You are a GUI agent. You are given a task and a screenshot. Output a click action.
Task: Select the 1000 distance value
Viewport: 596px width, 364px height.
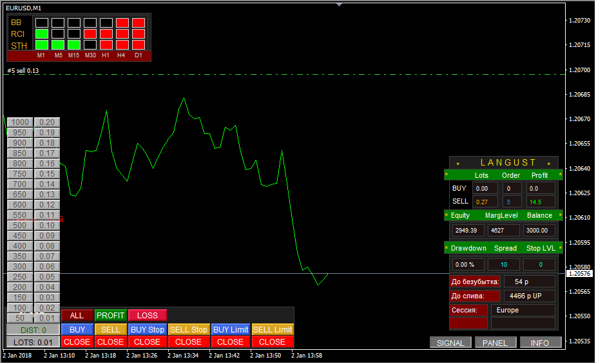point(20,122)
